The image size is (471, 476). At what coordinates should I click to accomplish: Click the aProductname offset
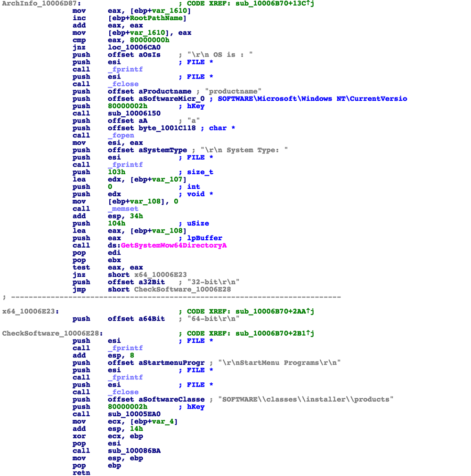(x=165, y=92)
